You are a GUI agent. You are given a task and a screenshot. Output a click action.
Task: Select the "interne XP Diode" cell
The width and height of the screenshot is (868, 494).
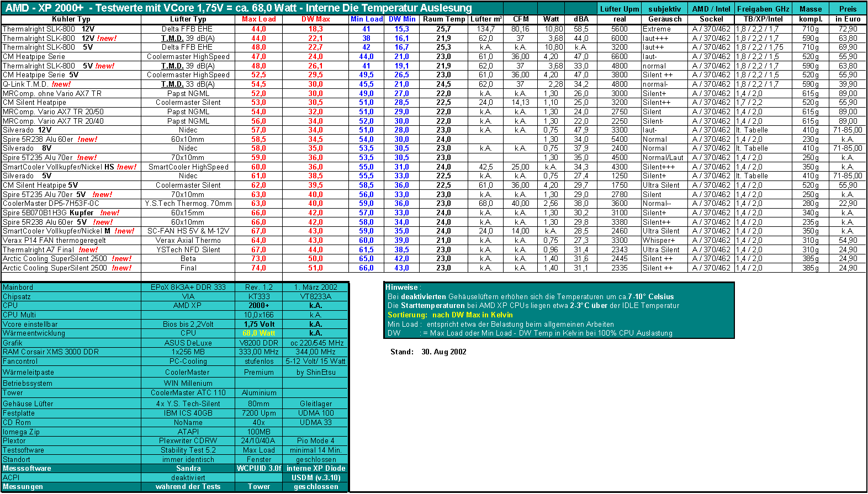[x=316, y=468]
